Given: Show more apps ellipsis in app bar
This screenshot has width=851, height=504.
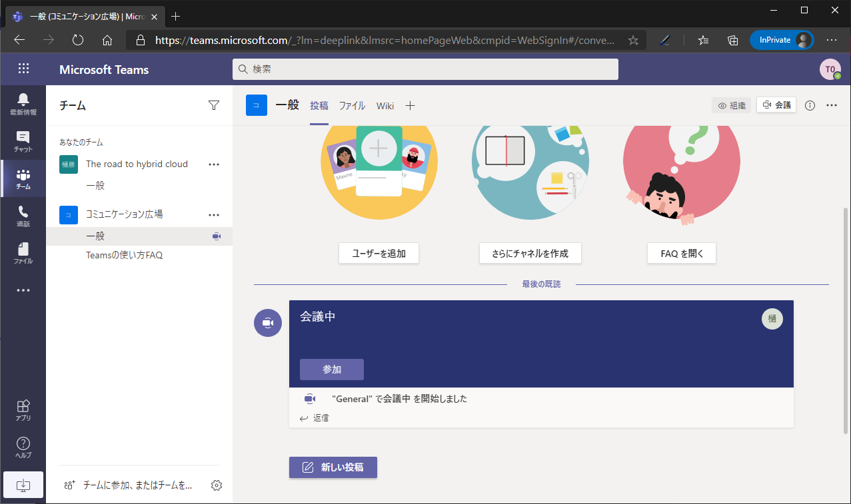Looking at the screenshot, I should [23, 290].
